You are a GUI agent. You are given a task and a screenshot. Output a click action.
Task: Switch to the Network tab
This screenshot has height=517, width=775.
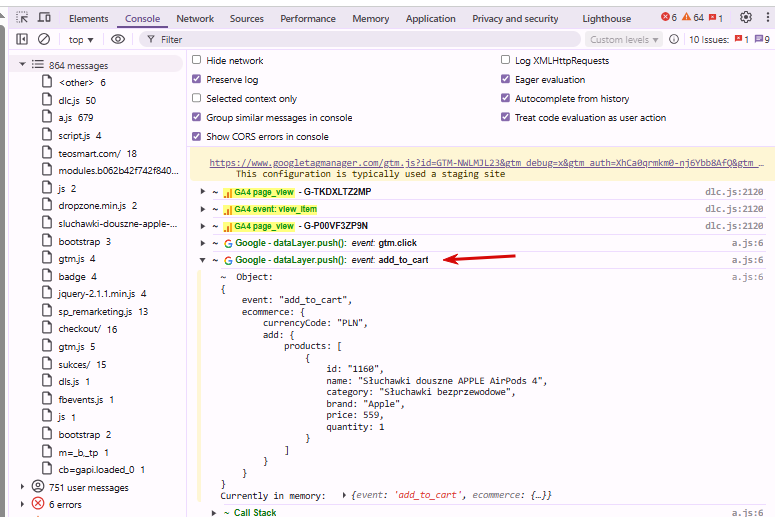(195, 18)
